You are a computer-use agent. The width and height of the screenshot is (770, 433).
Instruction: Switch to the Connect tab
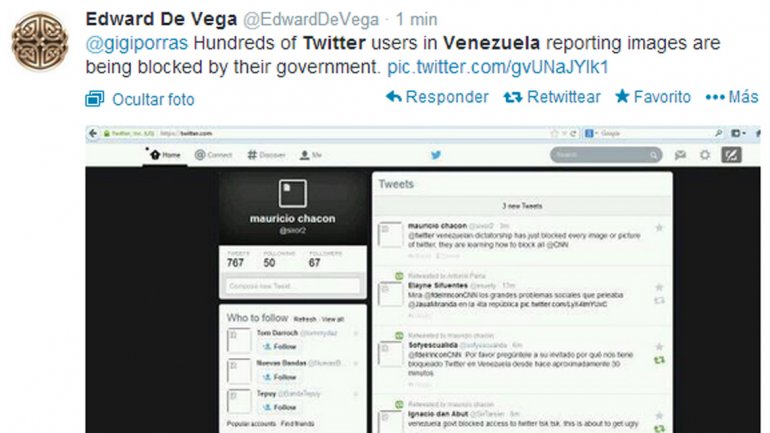213,155
